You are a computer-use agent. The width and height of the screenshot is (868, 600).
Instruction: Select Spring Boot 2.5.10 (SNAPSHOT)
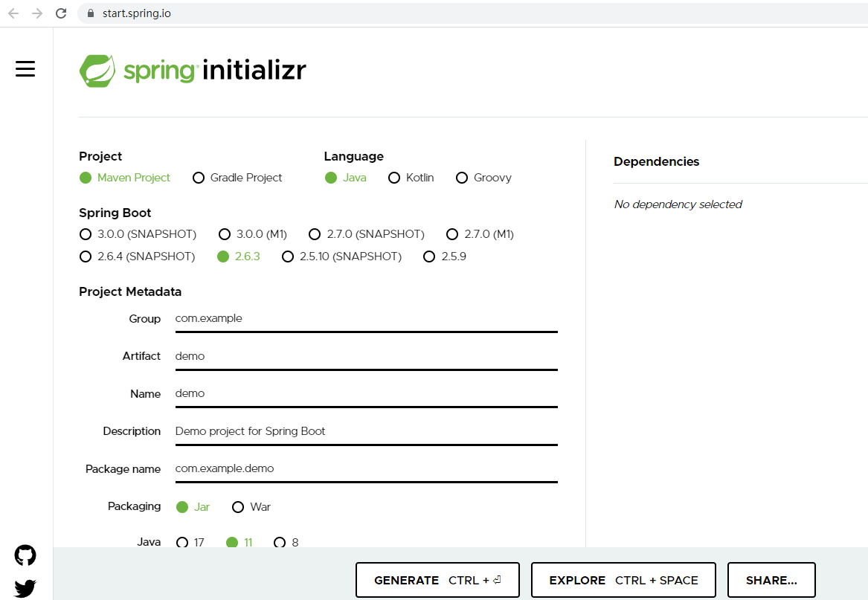[x=341, y=257]
